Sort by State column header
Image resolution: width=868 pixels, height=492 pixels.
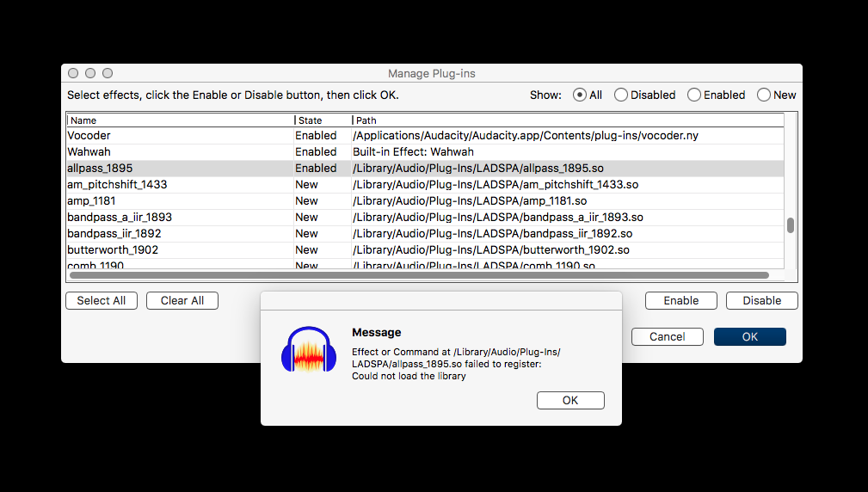pos(323,120)
